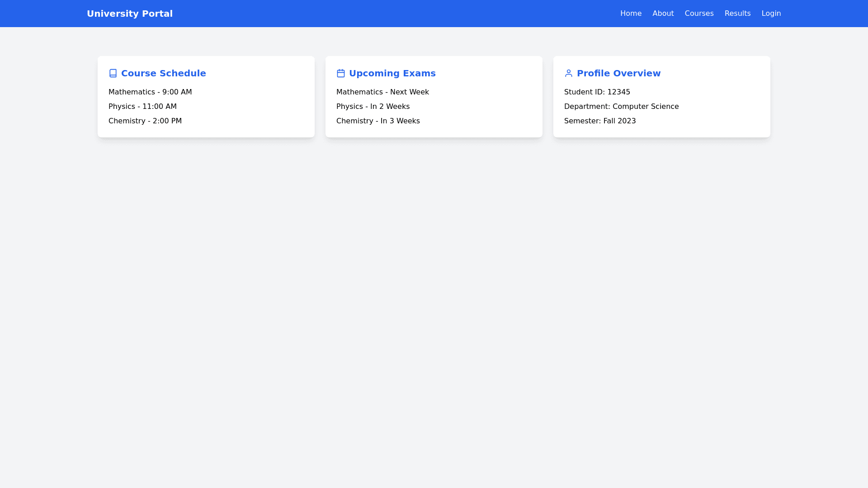This screenshot has height=488, width=868.
Task: Click the Login link
Action: (x=771, y=14)
